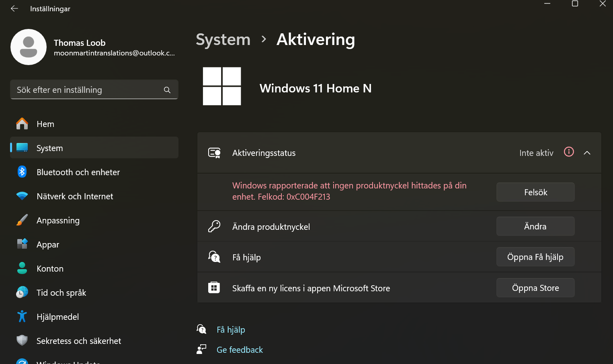Go to Anpassning settings
The height and width of the screenshot is (364, 613).
pos(94,220)
